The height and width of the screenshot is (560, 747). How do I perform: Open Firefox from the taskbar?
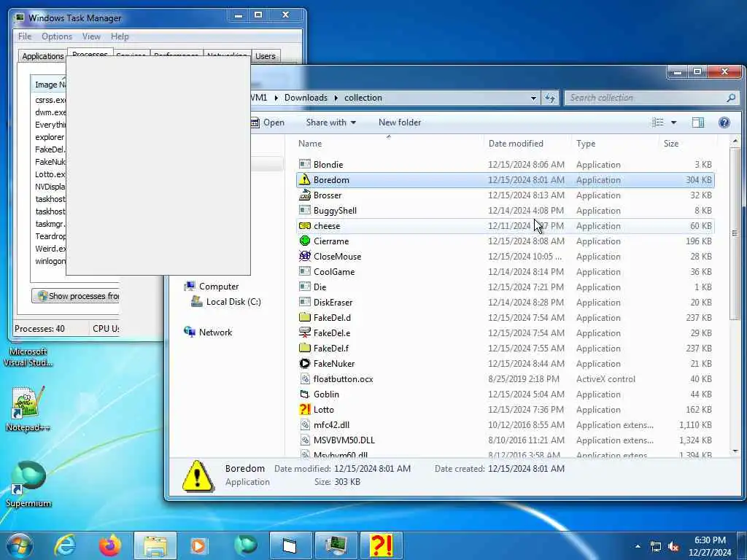pos(110,545)
